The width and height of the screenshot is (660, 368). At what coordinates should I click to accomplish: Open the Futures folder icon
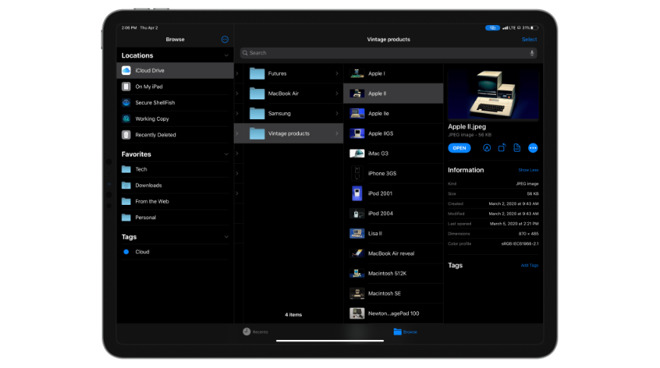click(257, 73)
